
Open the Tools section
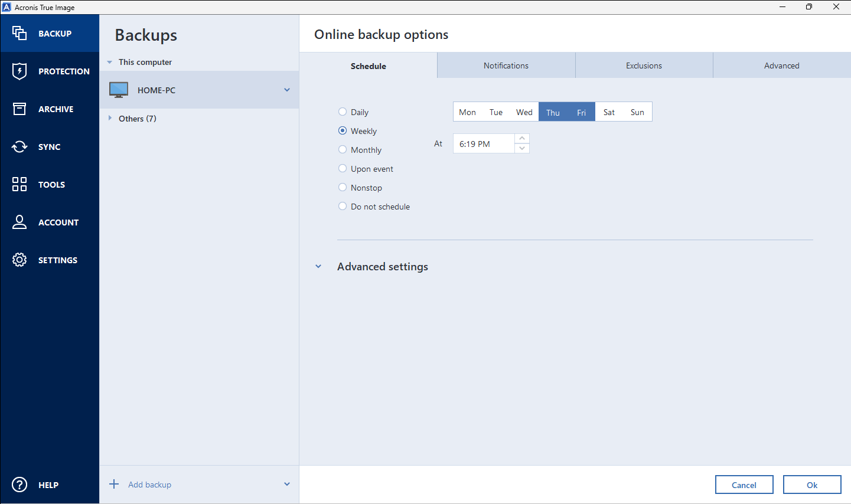point(50,184)
